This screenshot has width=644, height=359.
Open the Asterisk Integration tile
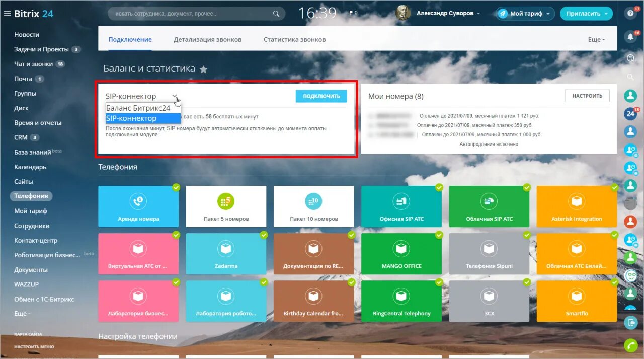pyautogui.click(x=577, y=206)
